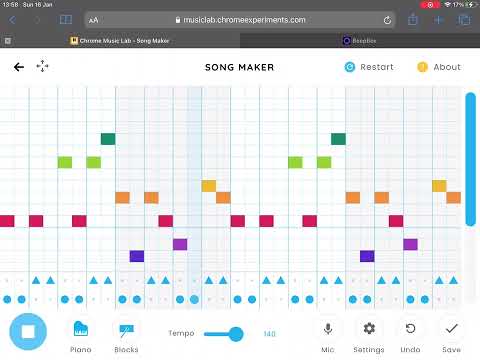Switch to Chrome Music Lab tab
This screenshot has width=480, height=360.
(x=120, y=41)
